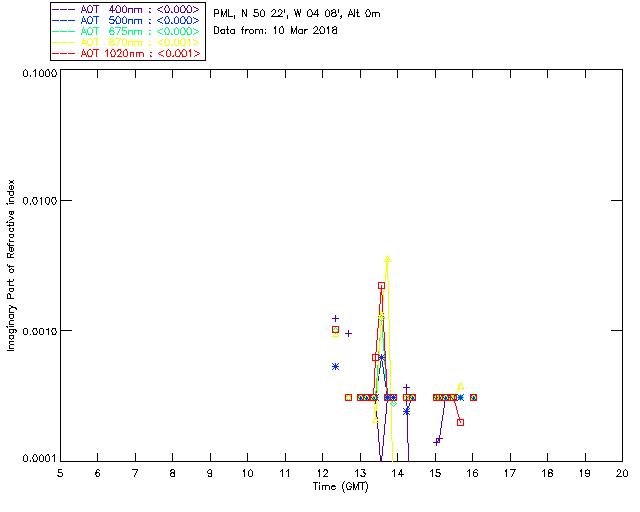The image size is (640, 512).
Task: Click the blue dashed line sample for 500nm
Action: coord(64,20)
